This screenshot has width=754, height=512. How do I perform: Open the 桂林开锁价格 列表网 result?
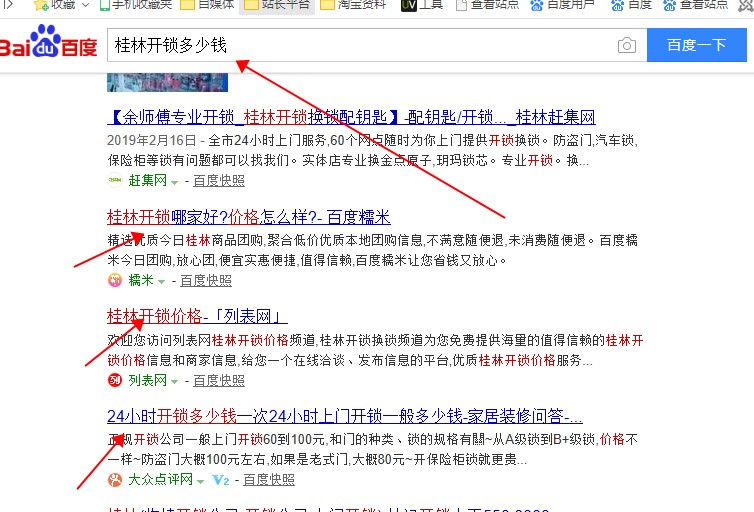pyautogui.click(x=197, y=316)
